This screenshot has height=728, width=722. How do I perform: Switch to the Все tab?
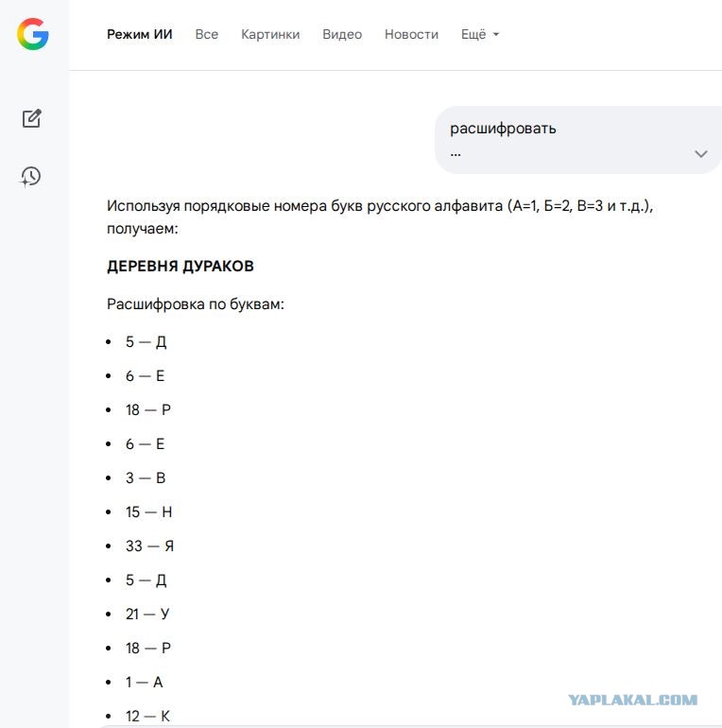206,34
